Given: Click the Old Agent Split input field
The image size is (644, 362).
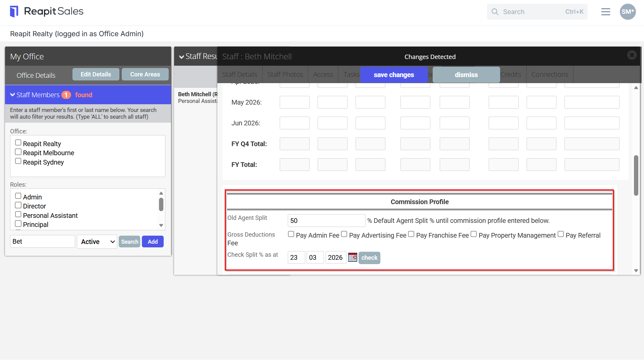Looking at the screenshot, I should (326, 221).
